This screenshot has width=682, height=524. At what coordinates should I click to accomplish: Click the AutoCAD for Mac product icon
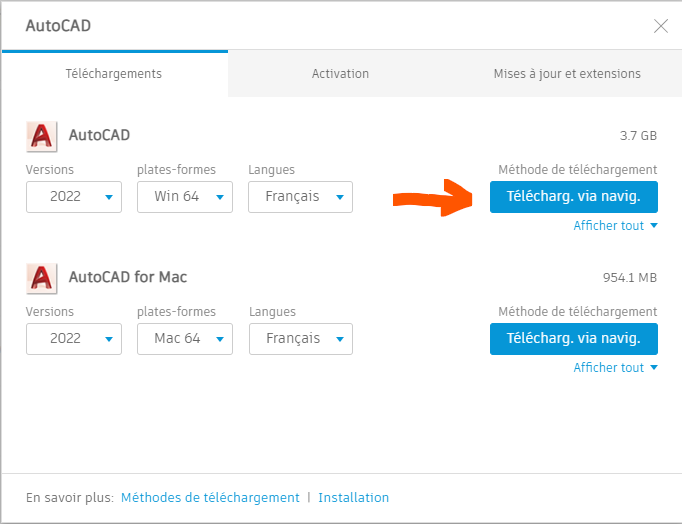(41, 277)
